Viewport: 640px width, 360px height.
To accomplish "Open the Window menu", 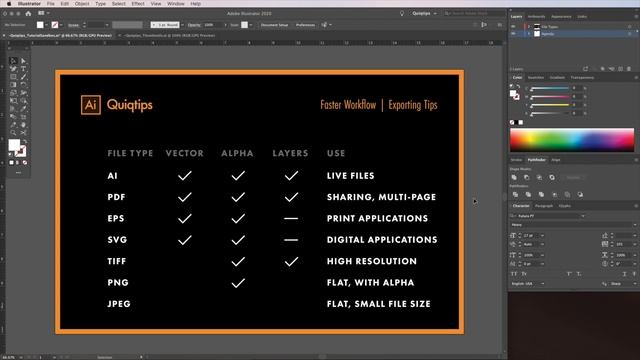I will tap(176, 4).
